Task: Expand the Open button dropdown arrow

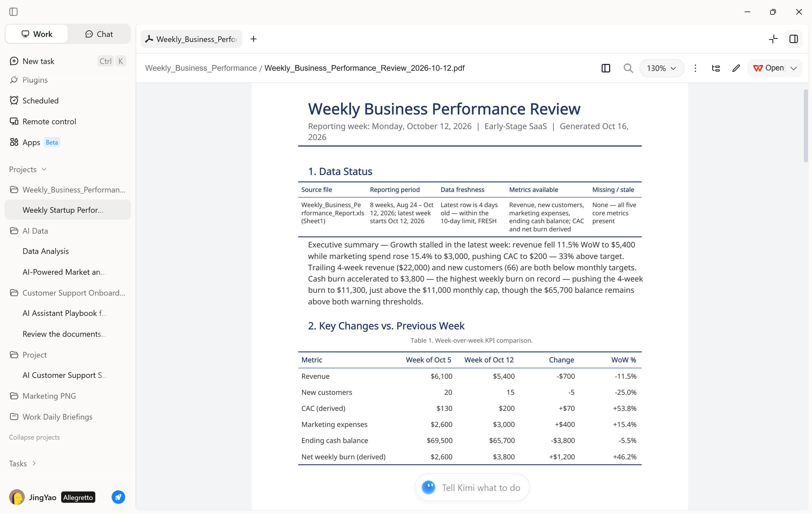Action: point(794,68)
